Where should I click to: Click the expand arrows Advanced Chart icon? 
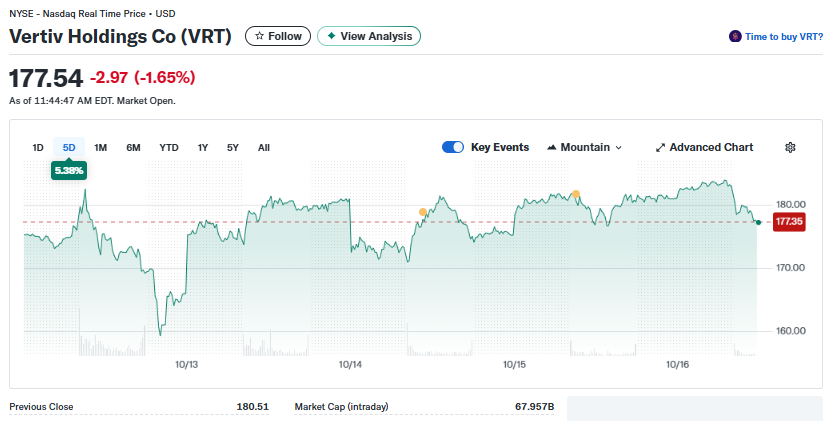point(660,147)
